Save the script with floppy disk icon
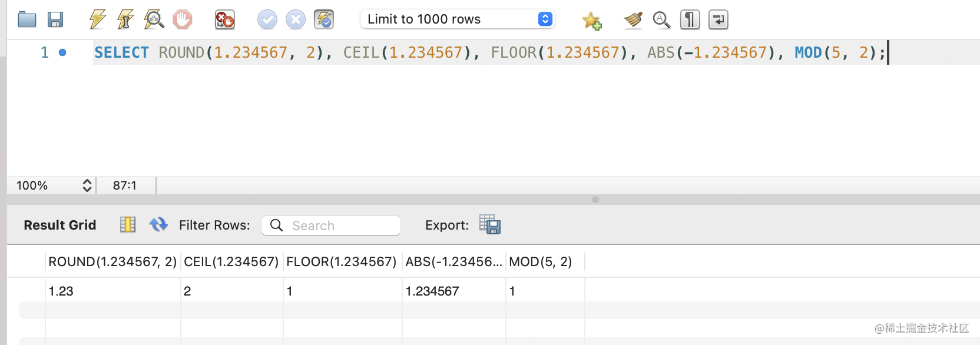Screen dimensions: 980x345 point(55,19)
